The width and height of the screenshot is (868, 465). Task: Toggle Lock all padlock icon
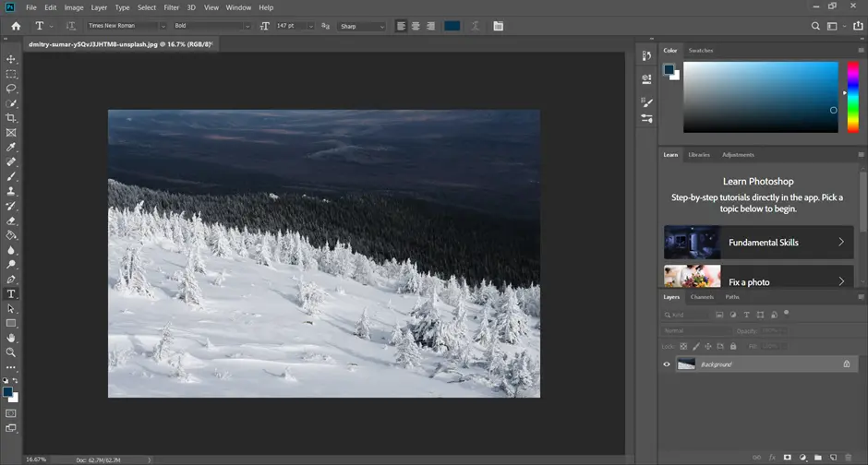tap(733, 347)
